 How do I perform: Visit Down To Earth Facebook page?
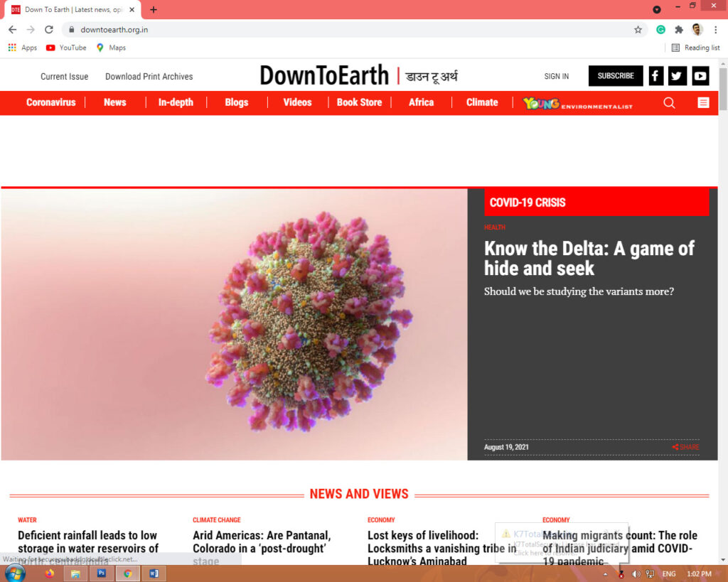(655, 75)
